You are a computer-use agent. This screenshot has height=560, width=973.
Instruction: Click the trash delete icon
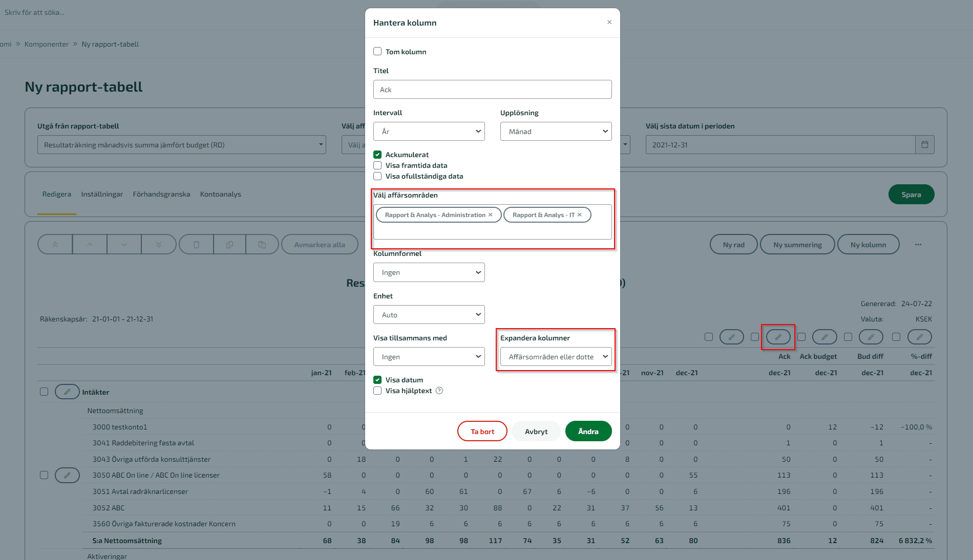click(196, 245)
